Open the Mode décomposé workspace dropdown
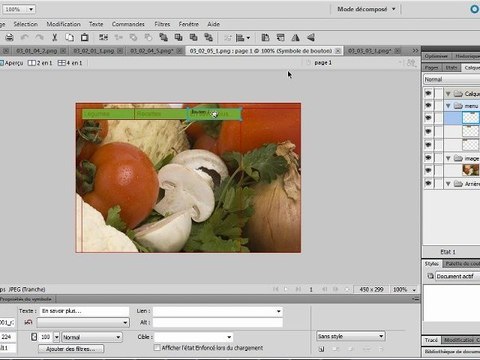 pos(366,9)
